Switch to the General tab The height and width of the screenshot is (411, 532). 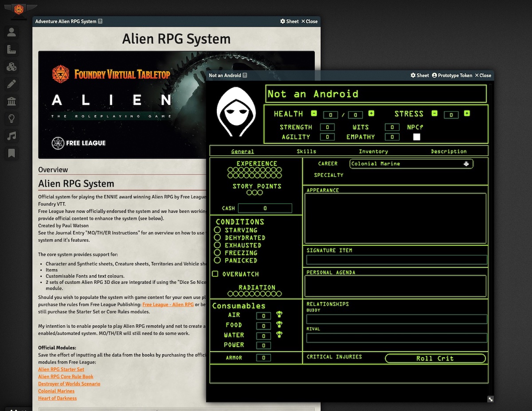[243, 152]
